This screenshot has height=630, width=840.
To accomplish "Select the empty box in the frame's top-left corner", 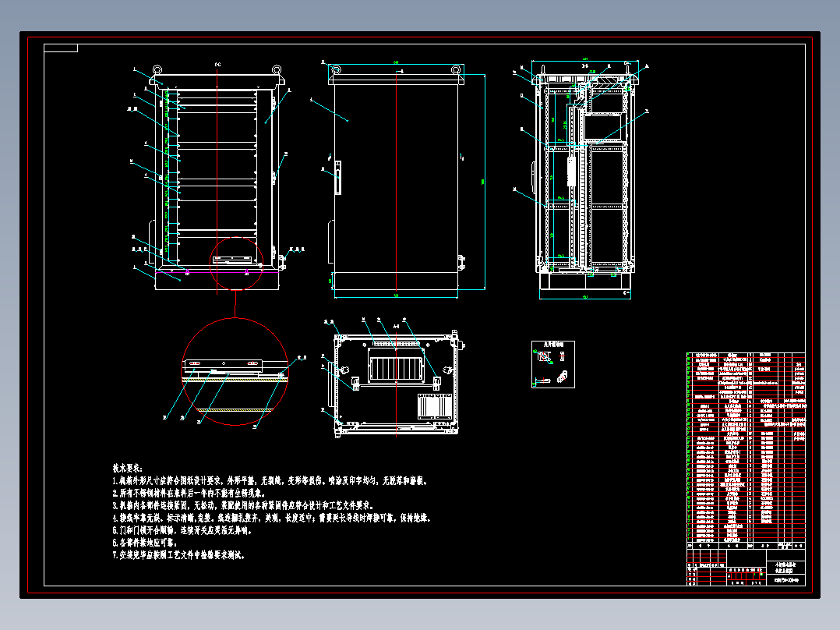I will click(61, 48).
